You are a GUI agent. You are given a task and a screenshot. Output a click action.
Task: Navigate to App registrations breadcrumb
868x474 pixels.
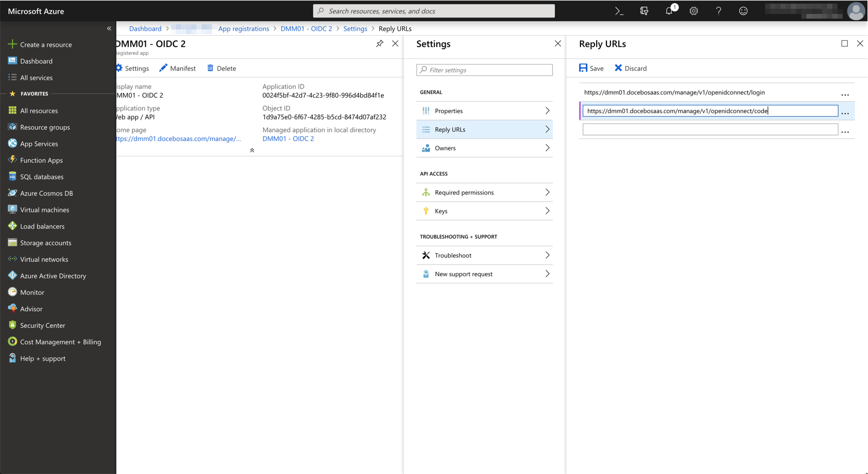pyautogui.click(x=243, y=28)
